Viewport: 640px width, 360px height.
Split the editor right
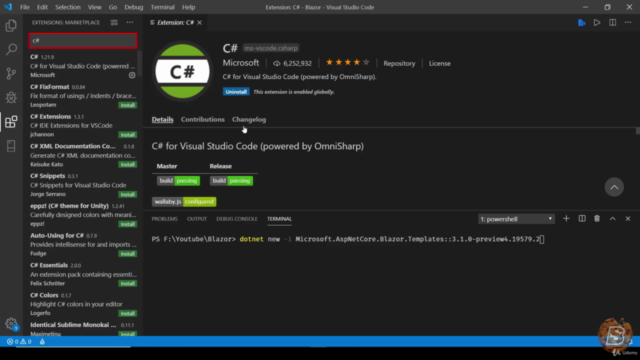(613, 22)
